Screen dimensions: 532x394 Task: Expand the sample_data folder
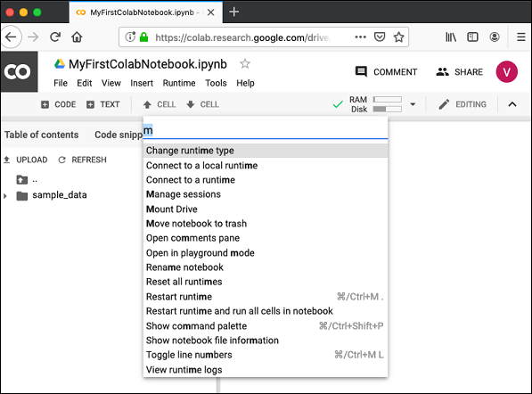click(x=5, y=196)
